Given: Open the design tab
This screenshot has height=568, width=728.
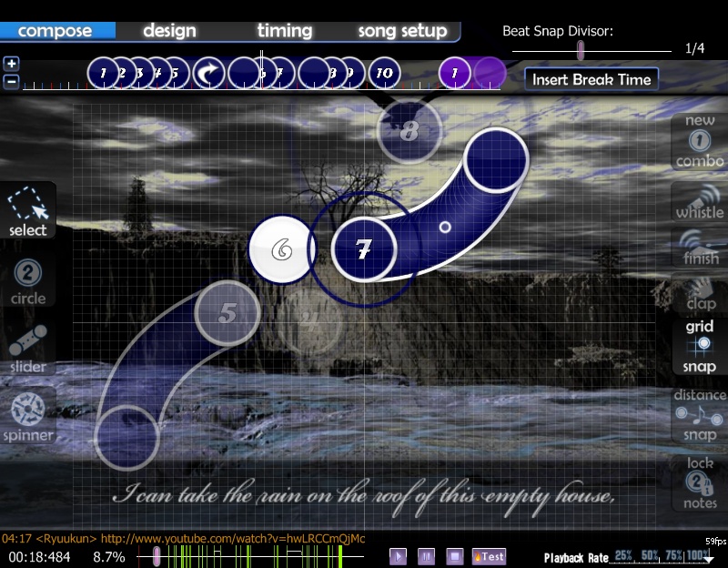Looking at the screenshot, I should tap(169, 31).
